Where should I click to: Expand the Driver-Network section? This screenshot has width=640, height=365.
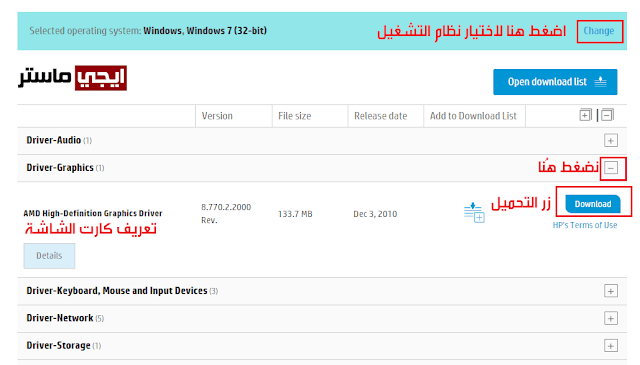pos(611,318)
